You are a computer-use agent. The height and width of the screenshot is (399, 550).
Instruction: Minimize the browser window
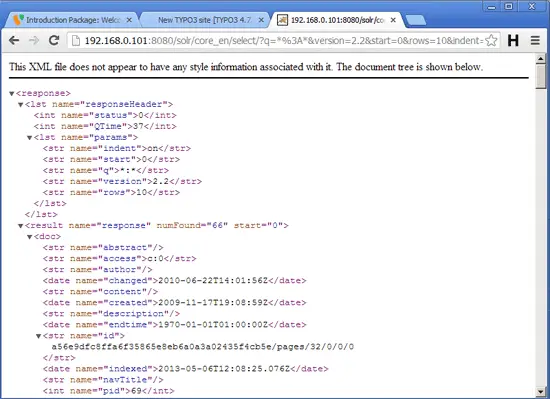491,7
